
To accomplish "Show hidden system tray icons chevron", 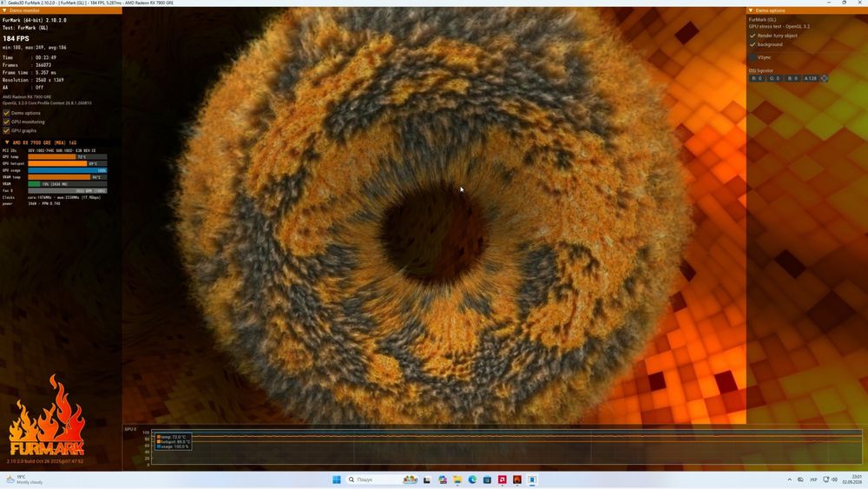I will (x=789, y=479).
